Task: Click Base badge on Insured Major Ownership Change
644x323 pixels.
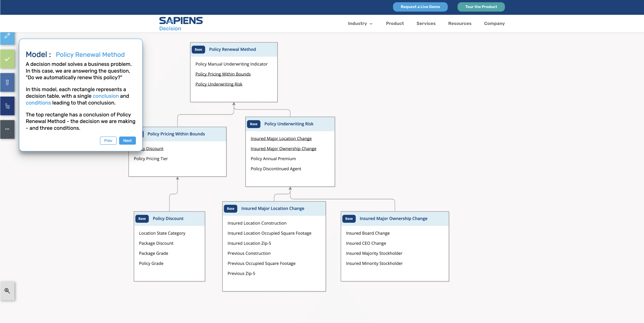Action: (x=349, y=219)
